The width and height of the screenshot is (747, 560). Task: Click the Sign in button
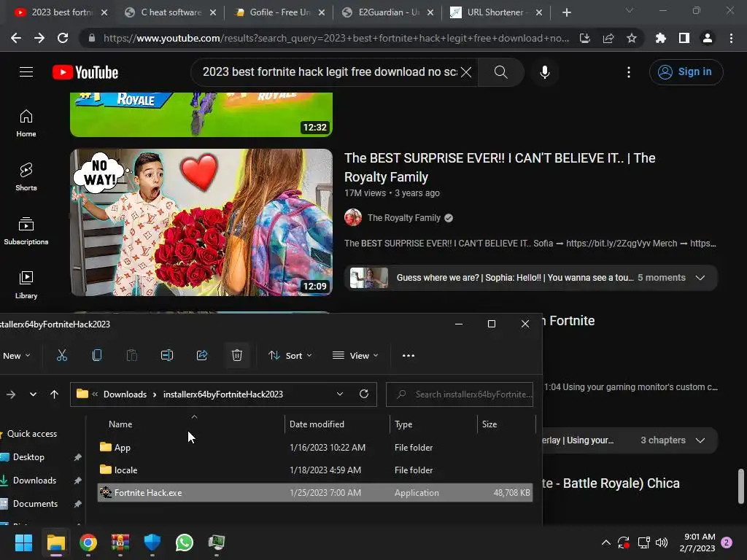(x=686, y=72)
